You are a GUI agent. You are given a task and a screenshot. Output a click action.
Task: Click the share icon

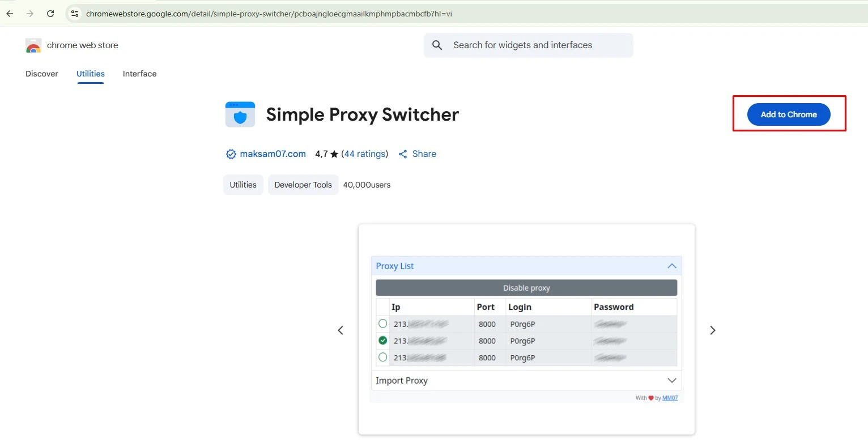[403, 154]
